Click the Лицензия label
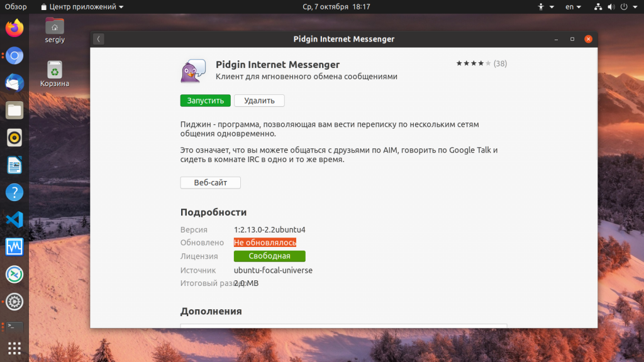This screenshot has width=644, height=362. pos(199,256)
